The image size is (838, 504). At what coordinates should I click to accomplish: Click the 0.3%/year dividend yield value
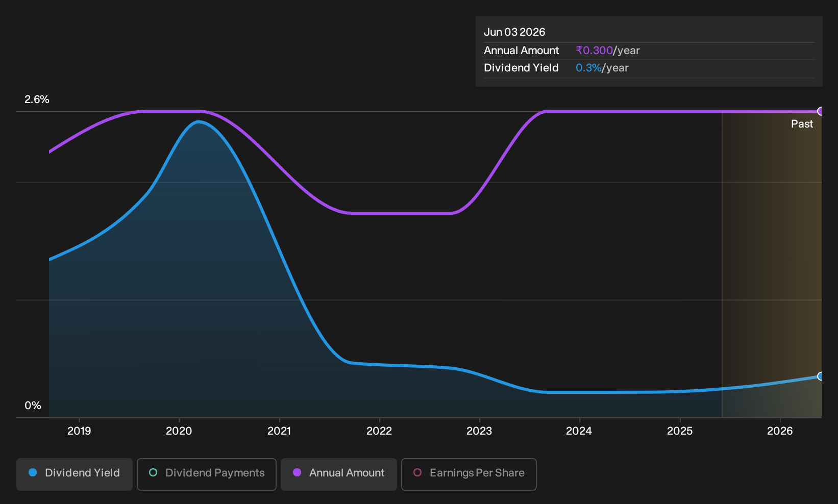(602, 68)
